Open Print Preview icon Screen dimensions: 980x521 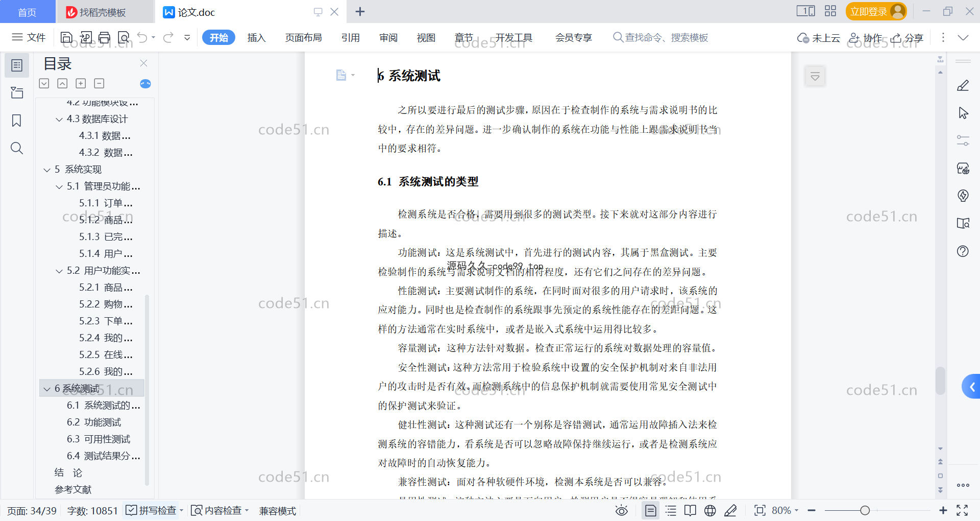coord(124,37)
